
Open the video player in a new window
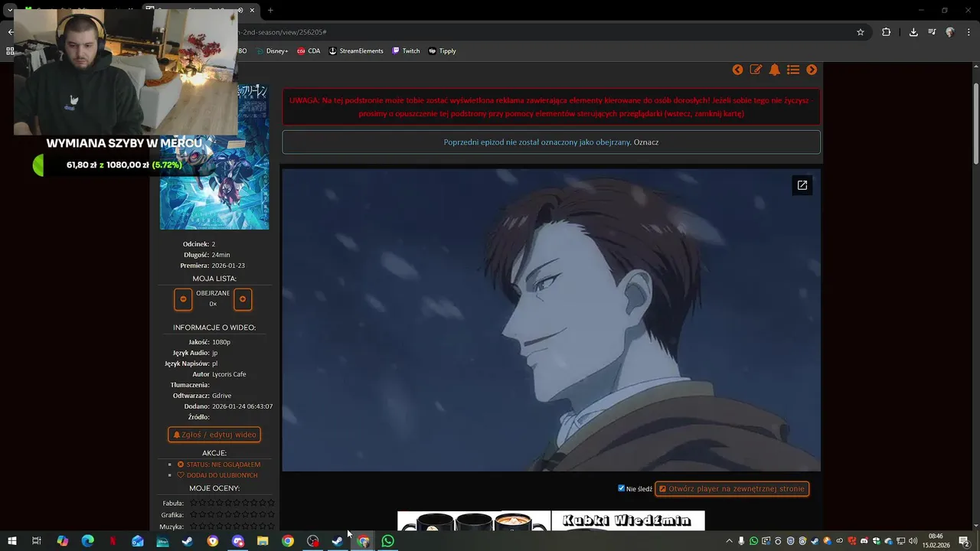coord(802,185)
